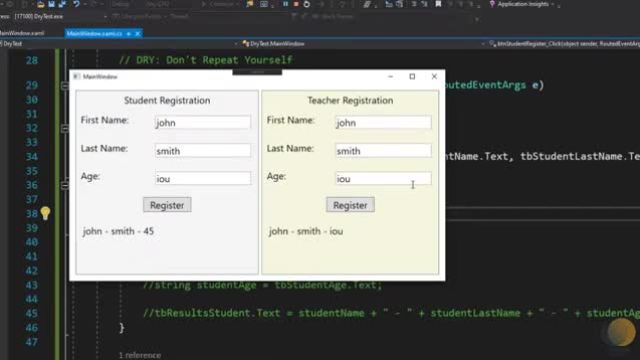Click the Teacher First Name input field

pos(383,122)
